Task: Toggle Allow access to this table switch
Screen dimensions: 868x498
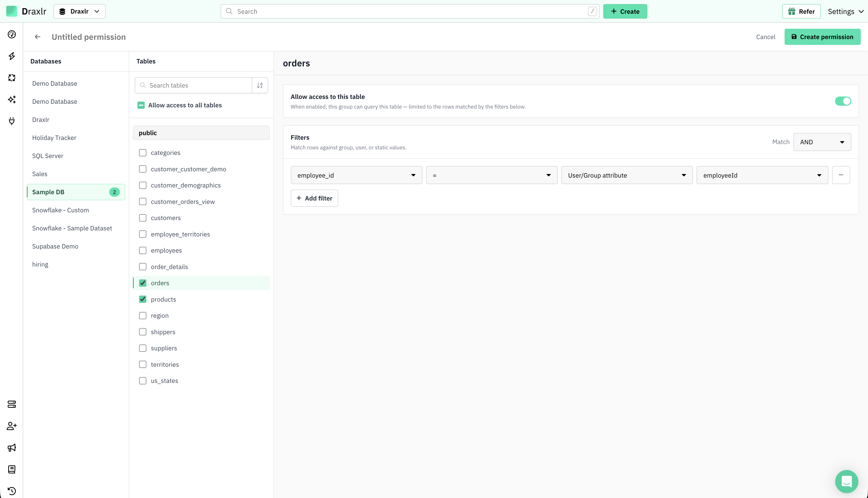Action: point(843,101)
